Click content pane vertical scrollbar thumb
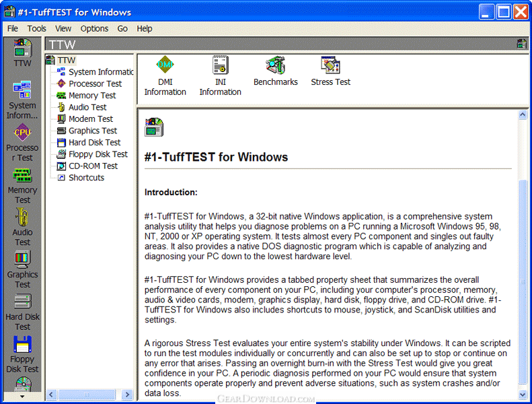Viewport: 532px width, 404px height. (x=523, y=282)
